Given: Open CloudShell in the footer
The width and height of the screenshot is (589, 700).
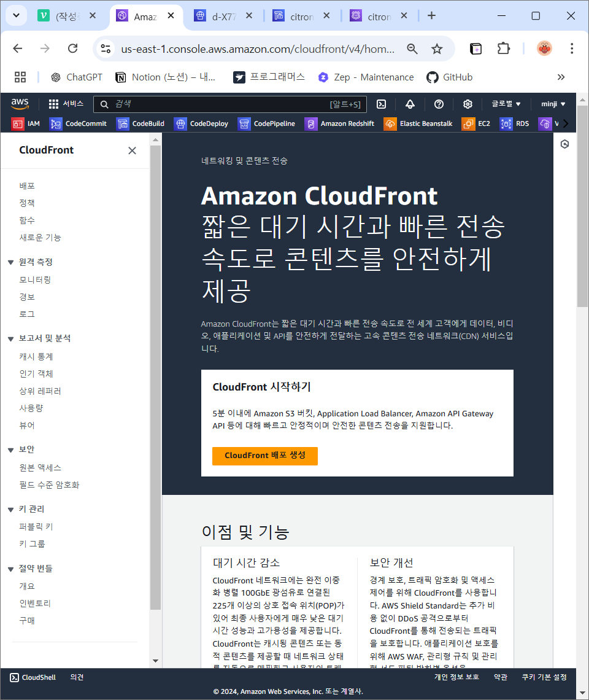Looking at the screenshot, I should [33, 677].
